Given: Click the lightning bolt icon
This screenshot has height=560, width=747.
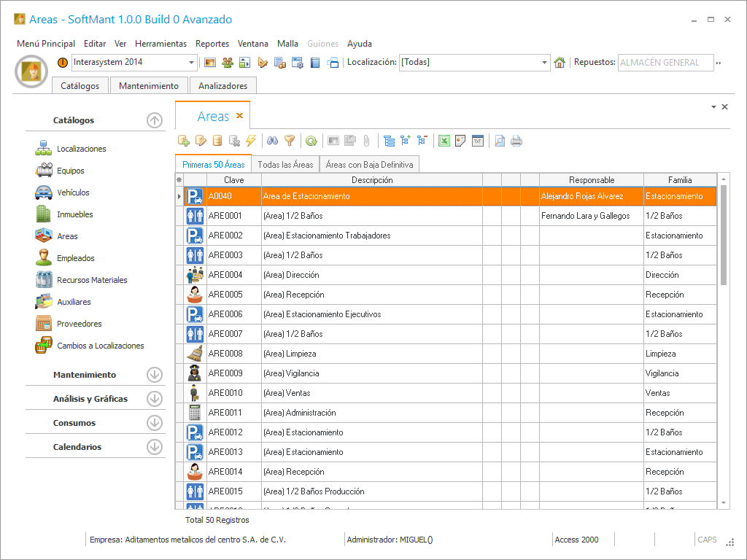Looking at the screenshot, I should (251, 141).
